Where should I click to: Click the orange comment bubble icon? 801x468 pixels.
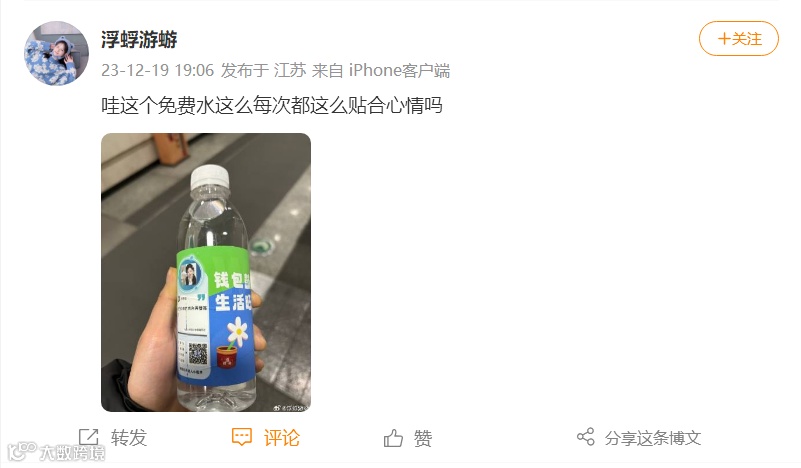point(242,437)
